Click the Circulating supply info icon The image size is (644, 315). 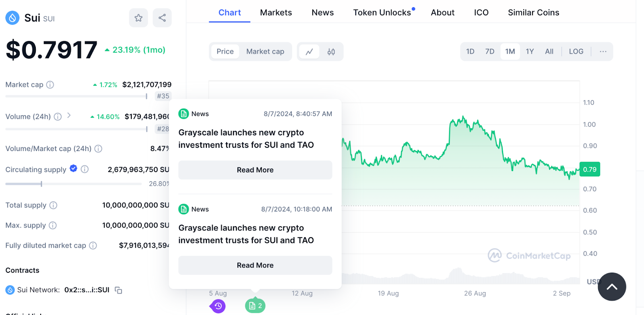pos(85,169)
